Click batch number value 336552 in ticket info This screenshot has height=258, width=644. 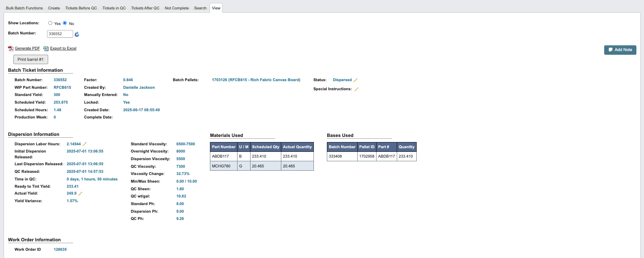60,80
